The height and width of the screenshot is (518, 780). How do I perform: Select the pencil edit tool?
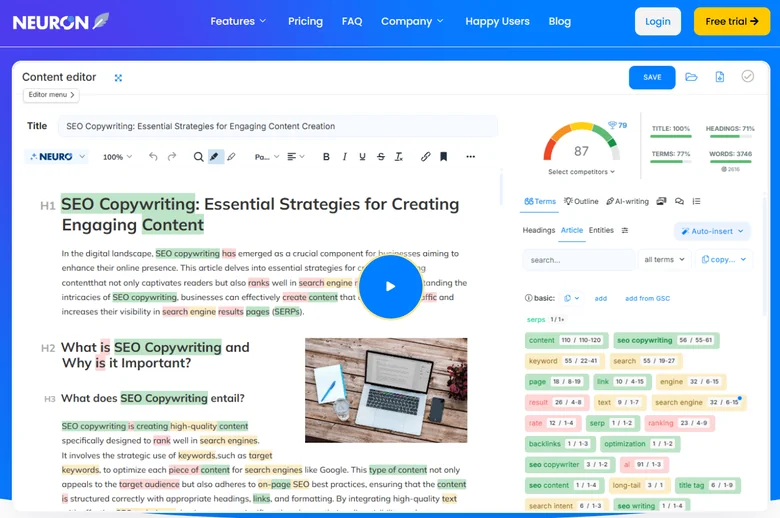[231, 157]
